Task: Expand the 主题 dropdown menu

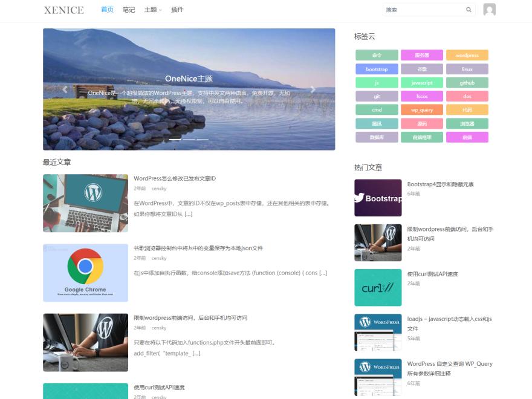Action: [152, 10]
